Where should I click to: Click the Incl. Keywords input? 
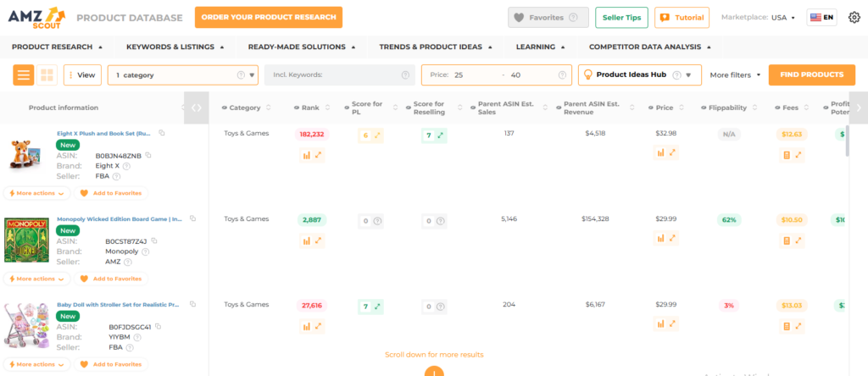point(339,75)
